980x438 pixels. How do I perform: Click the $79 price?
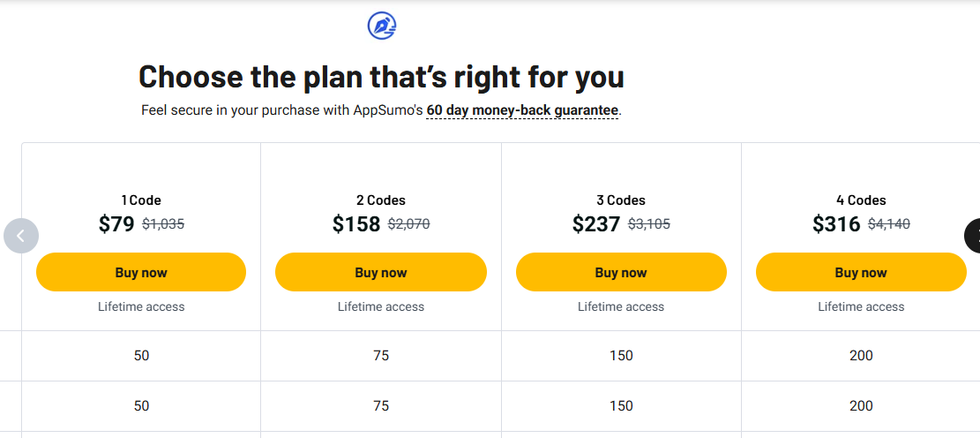[116, 224]
